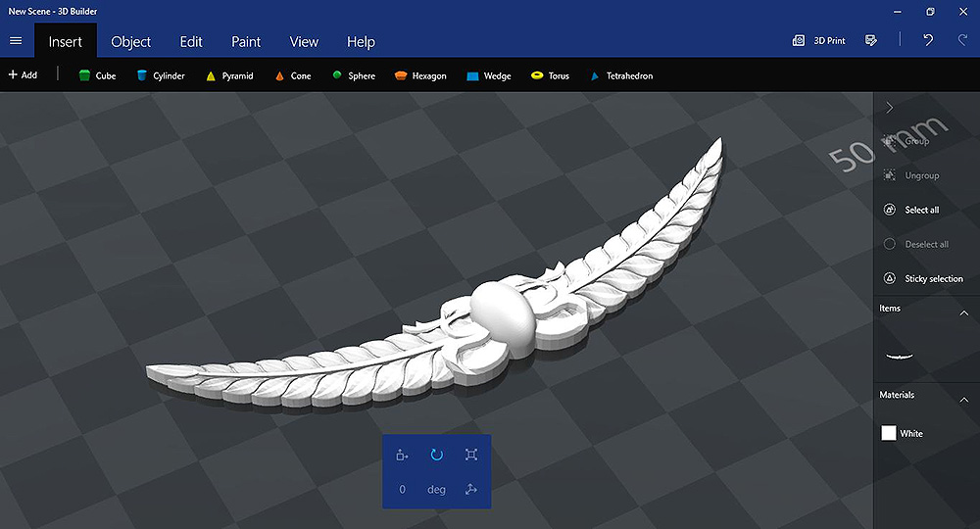Select the move tool icon
This screenshot has height=529, width=980.
point(402,455)
